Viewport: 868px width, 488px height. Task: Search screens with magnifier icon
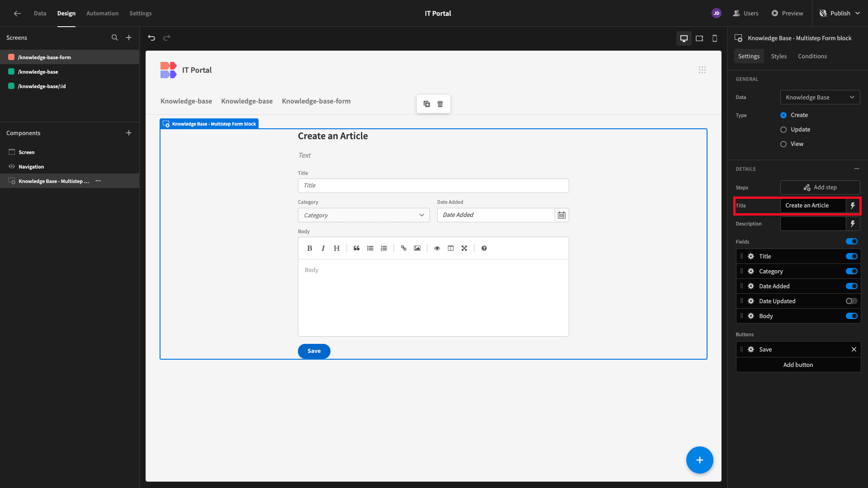(x=115, y=38)
